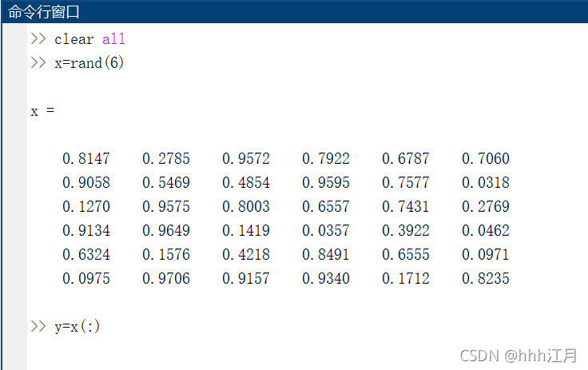Select matrix value 0.1419

(x=246, y=230)
